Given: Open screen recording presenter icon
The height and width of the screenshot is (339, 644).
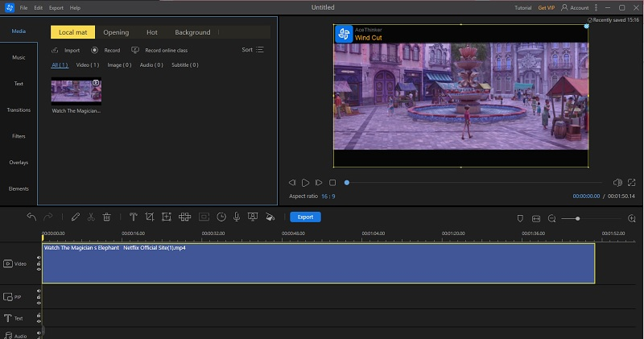Looking at the screenshot, I should tap(253, 217).
